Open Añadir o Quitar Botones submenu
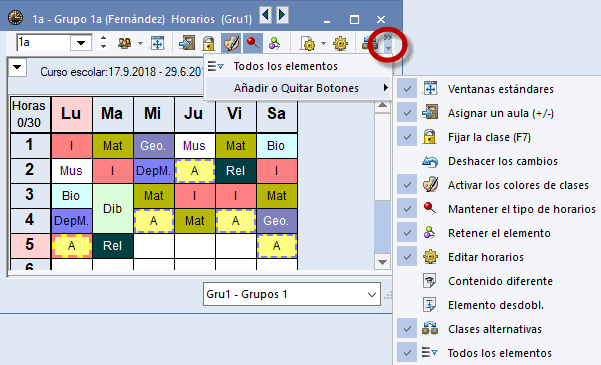 click(x=298, y=88)
